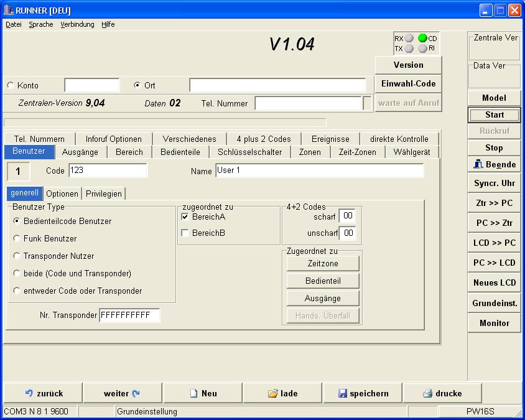
Task: Click drucke button with printer icon
Action: tap(442, 393)
